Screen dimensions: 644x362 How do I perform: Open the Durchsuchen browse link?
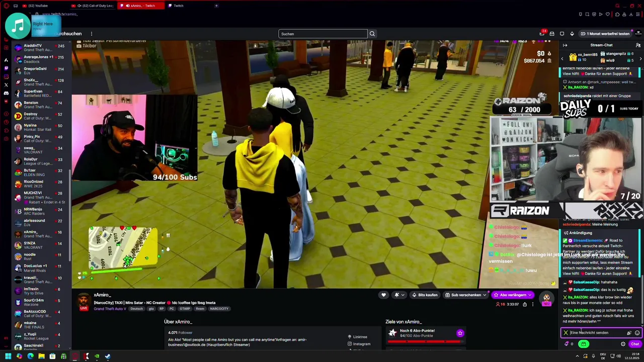pyautogui.click(x=68, y=34)
